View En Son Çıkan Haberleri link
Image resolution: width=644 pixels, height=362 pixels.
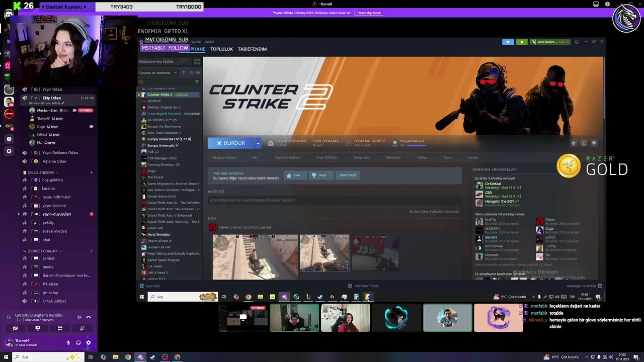(434, 212)
